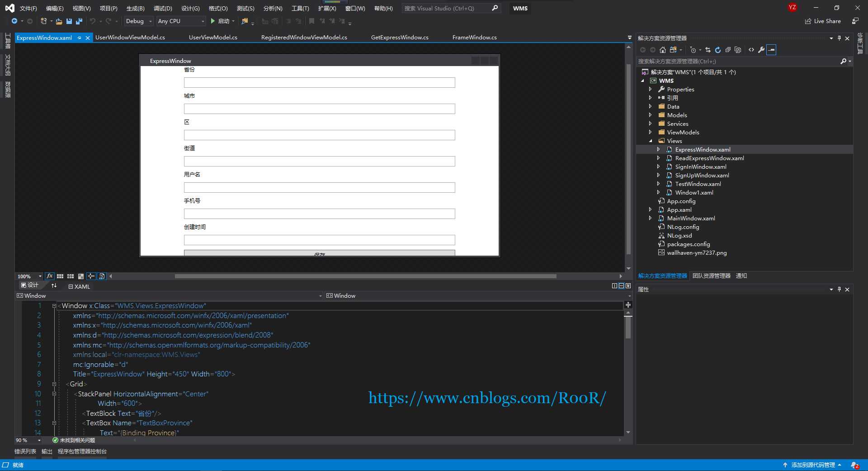Toggle snap to gridlines in designer
The height and width of the screenshot is (471, 868).
(71, 276)
